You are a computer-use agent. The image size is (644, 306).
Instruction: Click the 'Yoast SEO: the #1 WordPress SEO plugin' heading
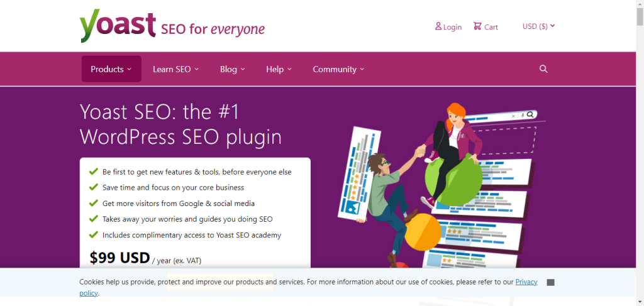(x=181, y=124)
